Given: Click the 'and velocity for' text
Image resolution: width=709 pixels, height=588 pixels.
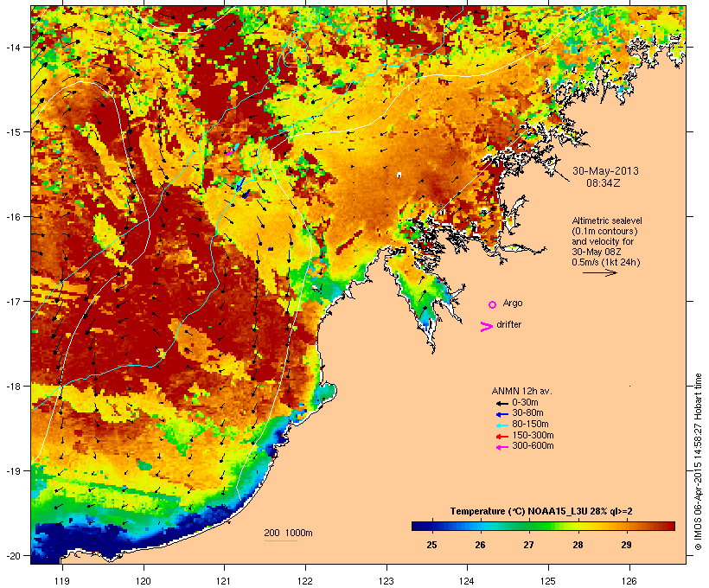Looking at the screenshot, I should (603, 241).
